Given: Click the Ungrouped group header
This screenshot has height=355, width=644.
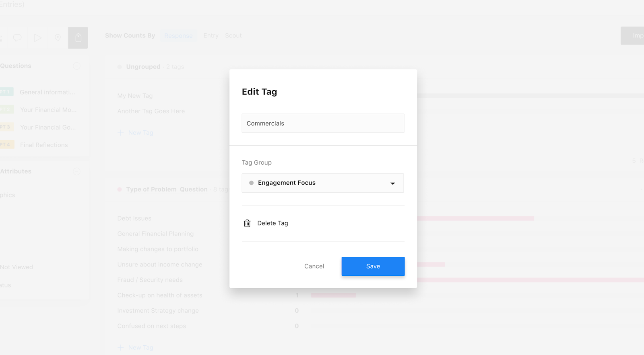Looking at the screenshot, I should (x=143, y=67).
